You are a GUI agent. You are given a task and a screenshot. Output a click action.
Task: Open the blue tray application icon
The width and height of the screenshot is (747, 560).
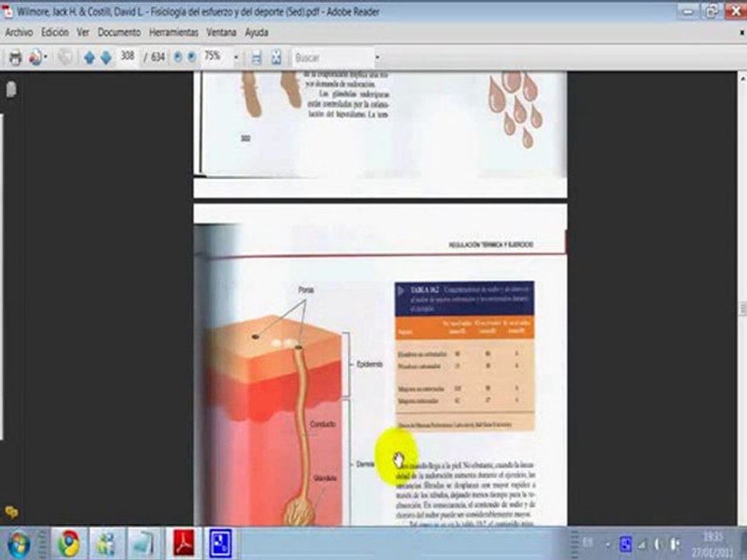click(626, 544)
